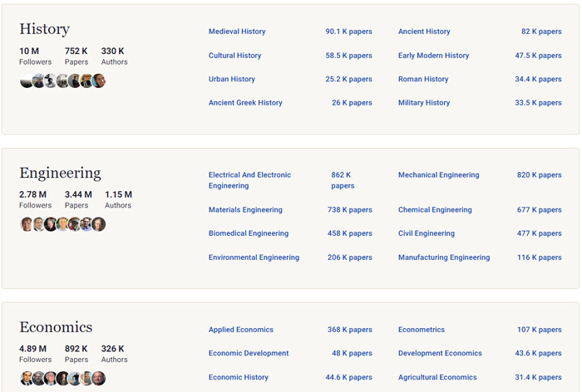Open the Roman History topic link
This screenshot has width=582, height=392.
coord(423,79)
